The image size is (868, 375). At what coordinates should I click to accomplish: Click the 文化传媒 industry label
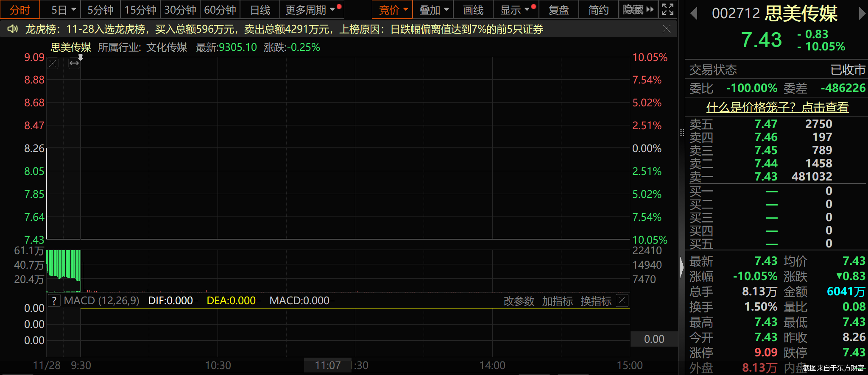pos(167,47)
